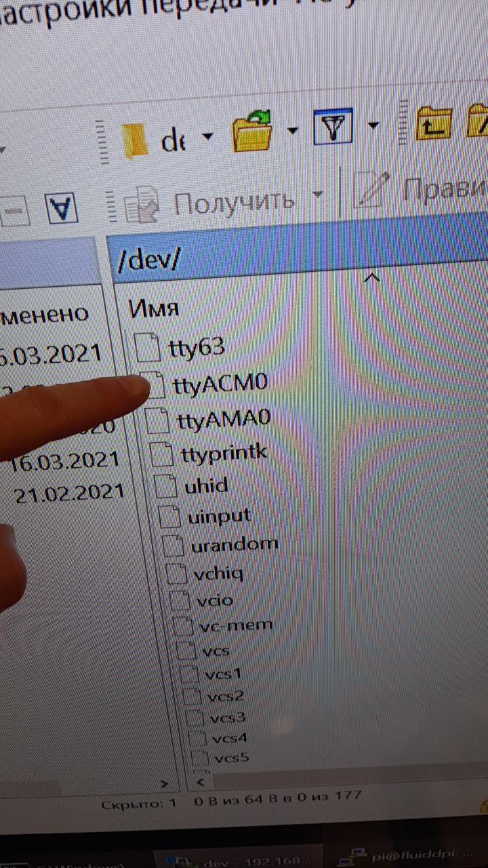This screenshot has width=488, height=868.
Task: Click left scroll arrow of /dev/ panel scrollbar
Action: pos(201,783)
